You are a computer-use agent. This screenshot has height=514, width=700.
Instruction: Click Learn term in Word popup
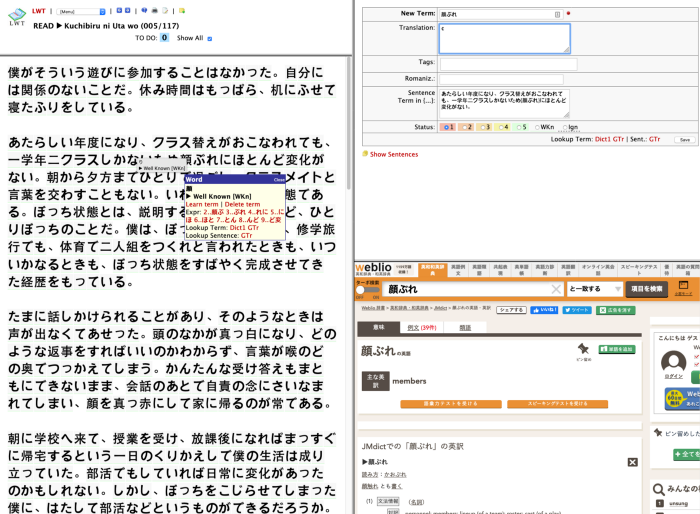(x=202, y=204)
